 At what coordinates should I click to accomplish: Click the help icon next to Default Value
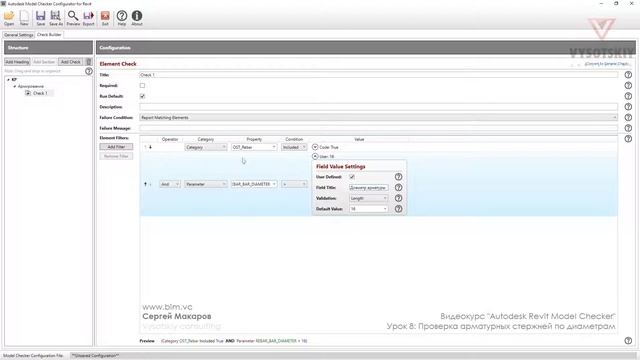pyautogui.click(x=398, y=209)
